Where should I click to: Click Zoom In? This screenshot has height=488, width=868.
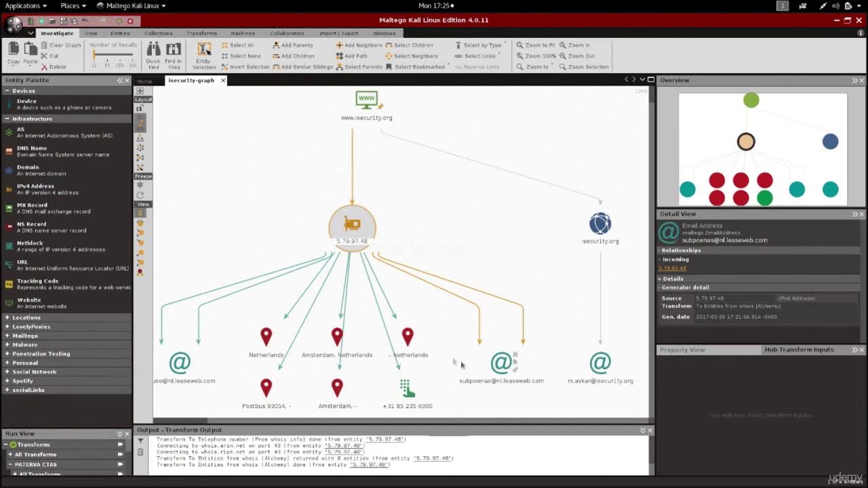[574, 45]
